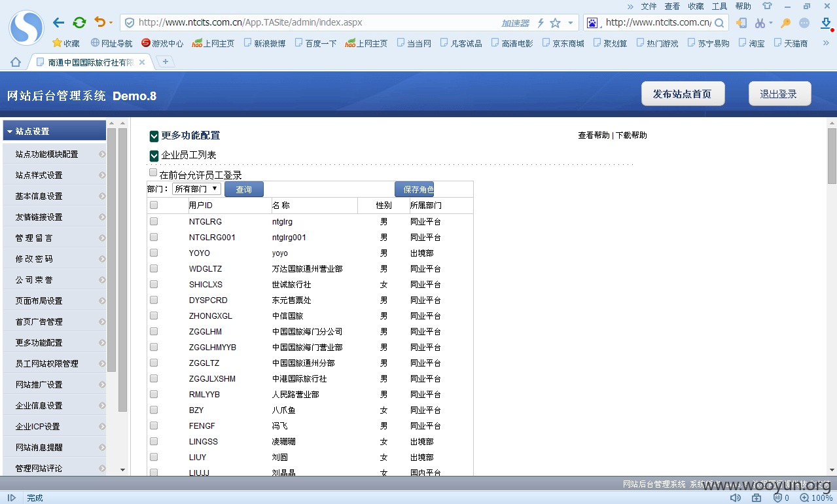The image size is (837, 504).
Task: Open the dropdown arrow beside the undo button
Action: pyautogui.click(x=111, y=24)
